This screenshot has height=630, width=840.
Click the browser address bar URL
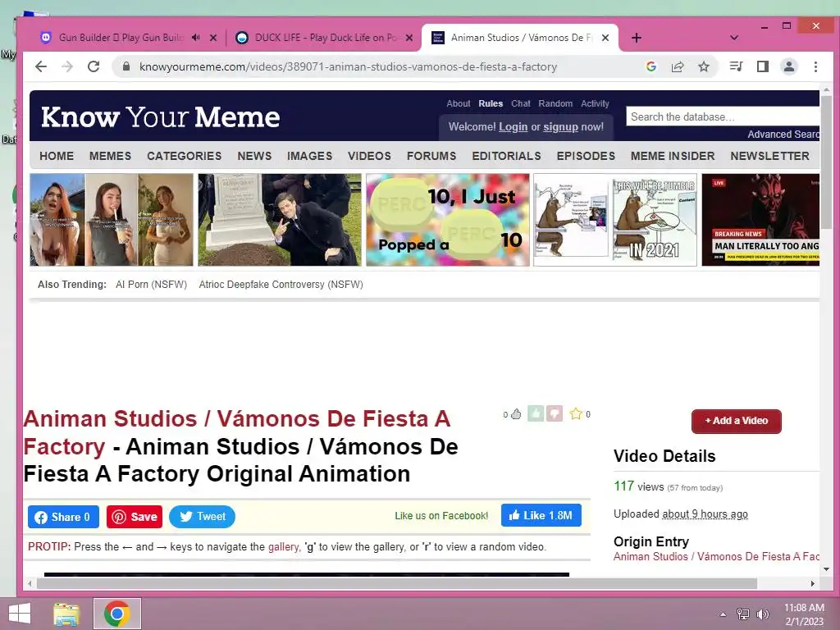point(348,66)
